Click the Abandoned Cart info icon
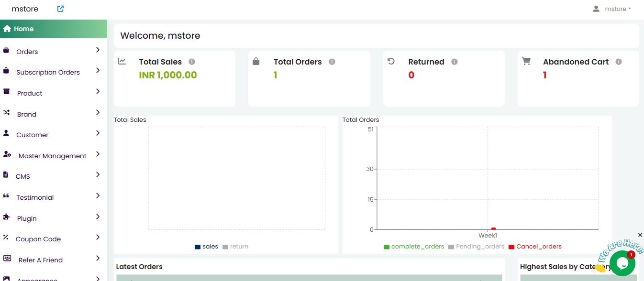The image size is (644, 281). coord(619,62)
